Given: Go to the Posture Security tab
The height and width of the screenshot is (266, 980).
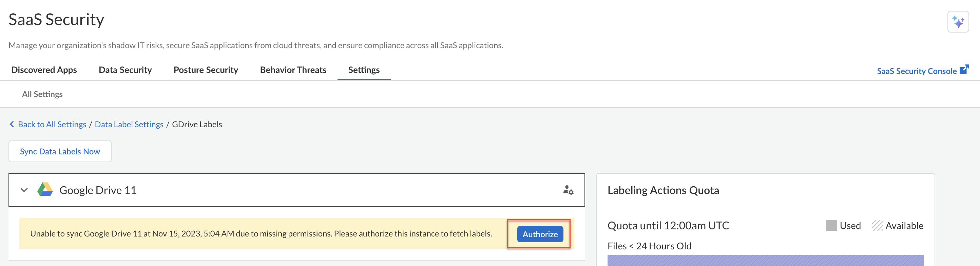Looking at the screenshot, I should (206, 70).
